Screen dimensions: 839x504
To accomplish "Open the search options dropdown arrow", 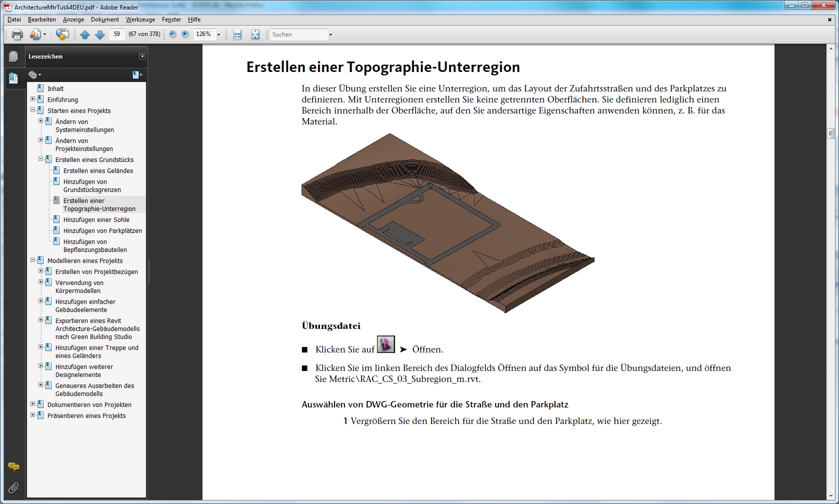I will click(x=330, y=34).
